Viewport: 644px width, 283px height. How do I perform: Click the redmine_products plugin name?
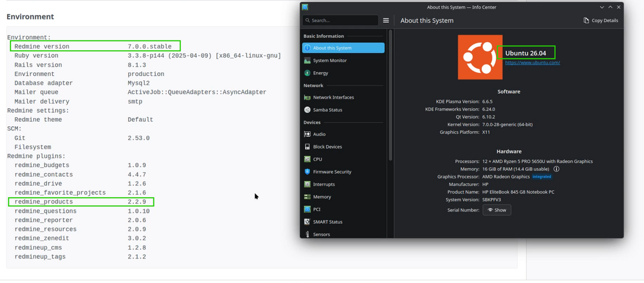[x=43, y=202]
